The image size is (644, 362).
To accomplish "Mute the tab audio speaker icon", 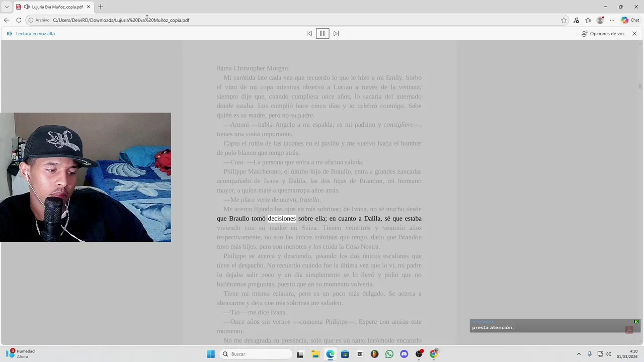I will click(x=27, y=7).
